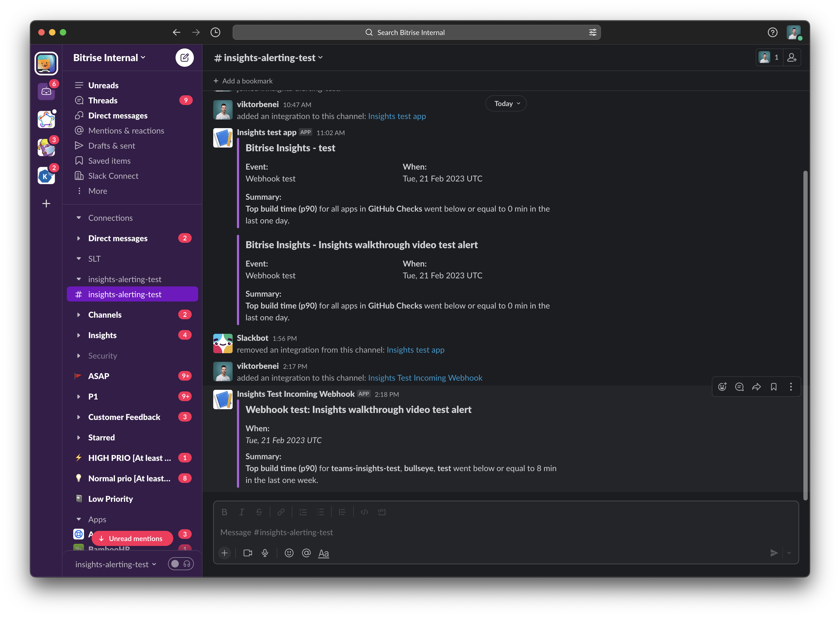Record an audio clip with microphone
The width and height of the screenshot is (840, 617).
coord(265,553)
